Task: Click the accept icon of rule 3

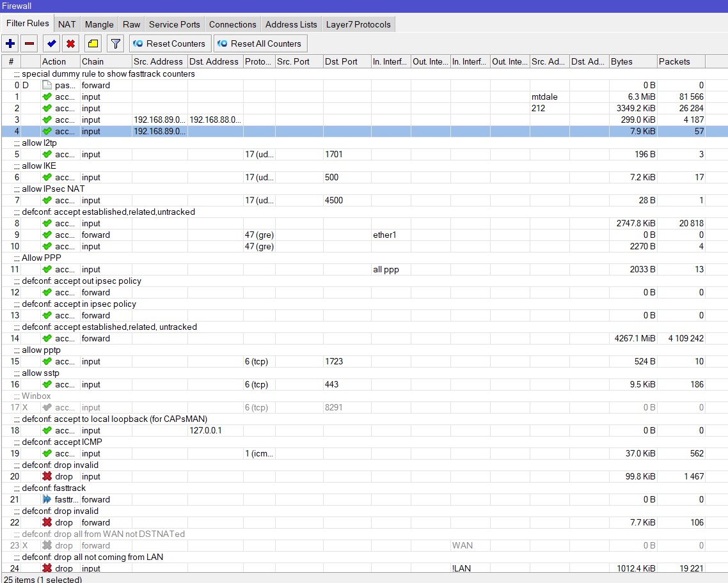Action: [x=47, y=120]
